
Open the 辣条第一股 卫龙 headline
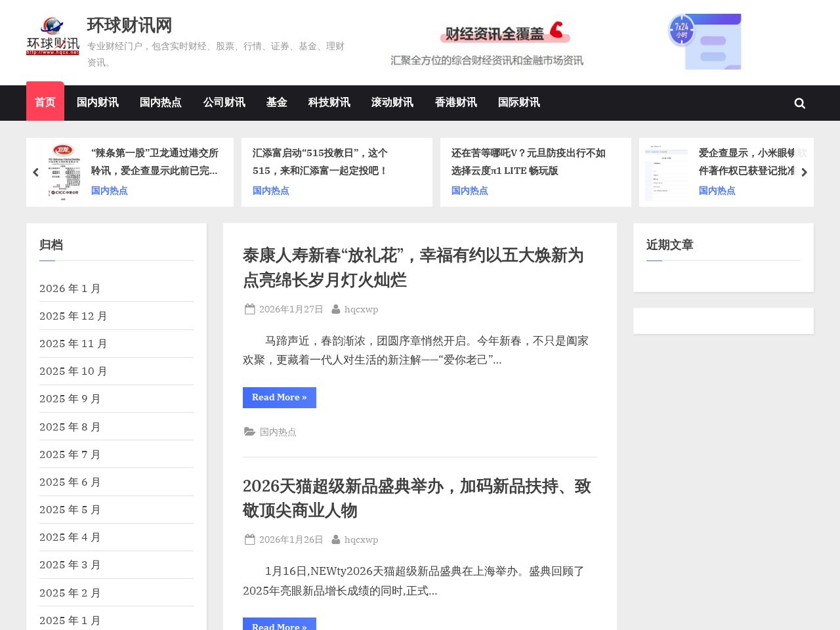point(155,161)
